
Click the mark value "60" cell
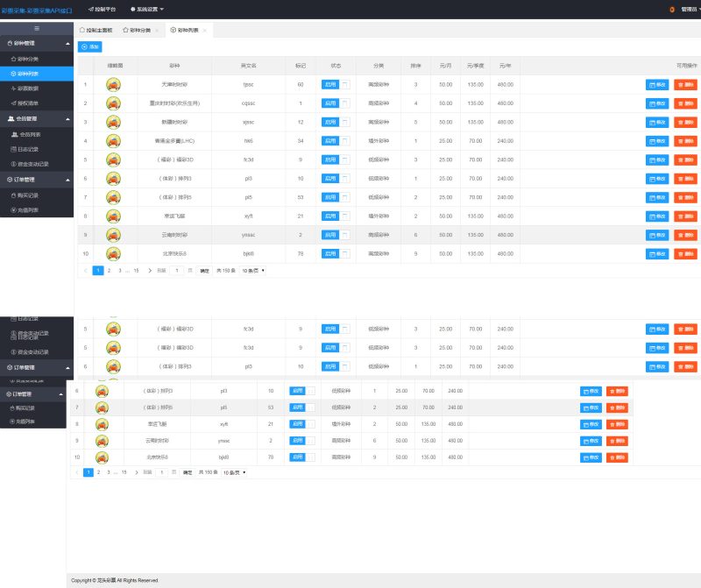pos(301,84)
